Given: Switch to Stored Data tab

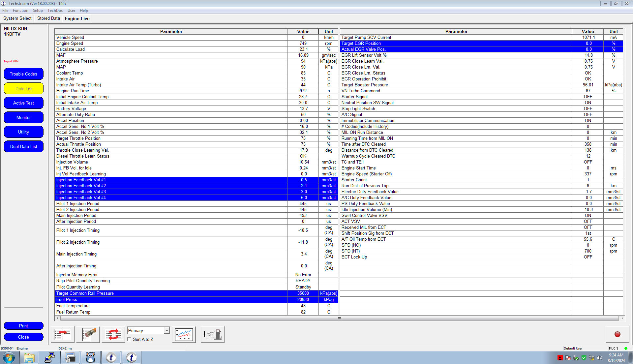Looking at the screenshot, I should click(x=48, y=18).
